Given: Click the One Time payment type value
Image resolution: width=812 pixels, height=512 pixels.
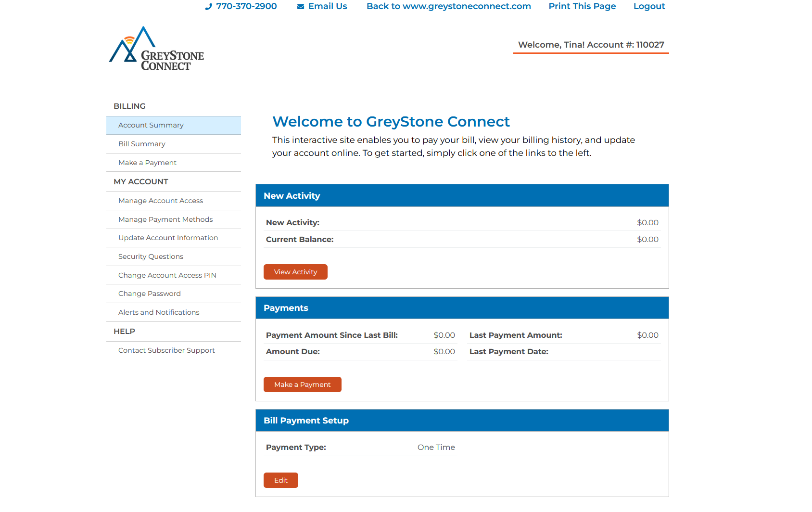Looking at the screenshot, I should click(x=436, y=448).
